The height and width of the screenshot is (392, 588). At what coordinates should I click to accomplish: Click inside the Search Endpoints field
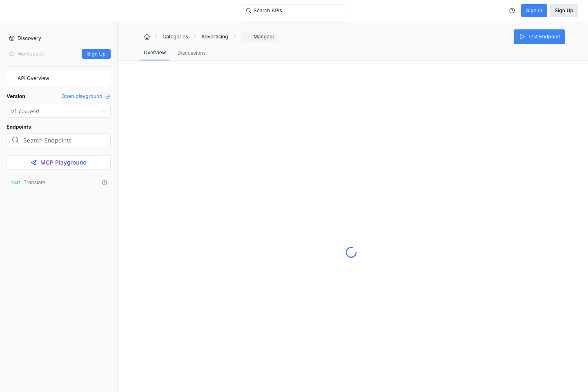click(x=58, y=140)
